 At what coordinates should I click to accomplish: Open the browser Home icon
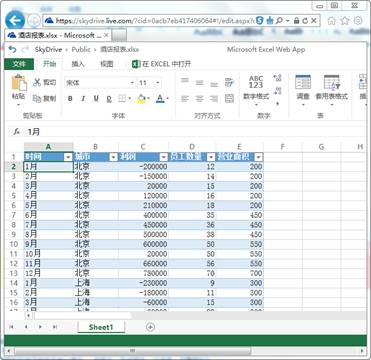[331, 21]
